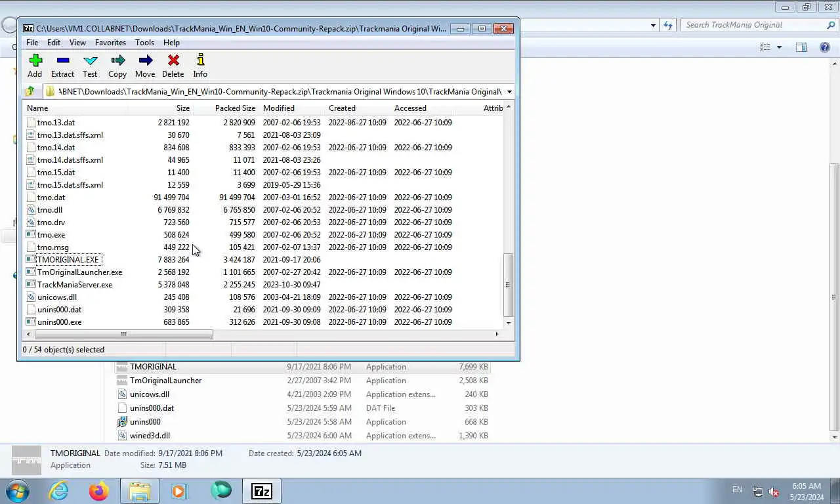
Task: Click the red Delete icon
Action: pyautogui.click(x=173, y=60)
